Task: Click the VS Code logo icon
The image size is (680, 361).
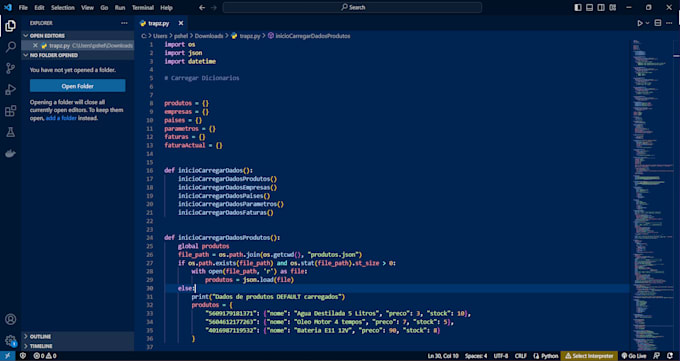Action: pyautogui.click(x=7, y=7)
